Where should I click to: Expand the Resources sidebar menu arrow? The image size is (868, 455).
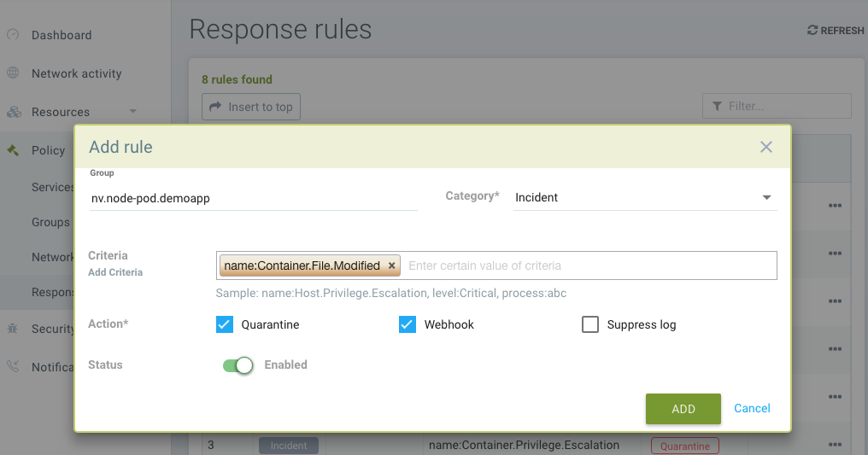[133, 112]
